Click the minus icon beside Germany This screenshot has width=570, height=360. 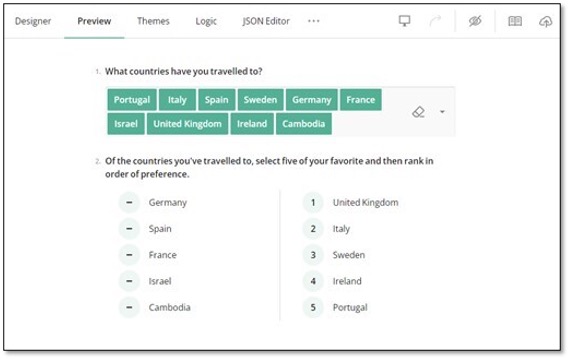click(x=129, y=203)
